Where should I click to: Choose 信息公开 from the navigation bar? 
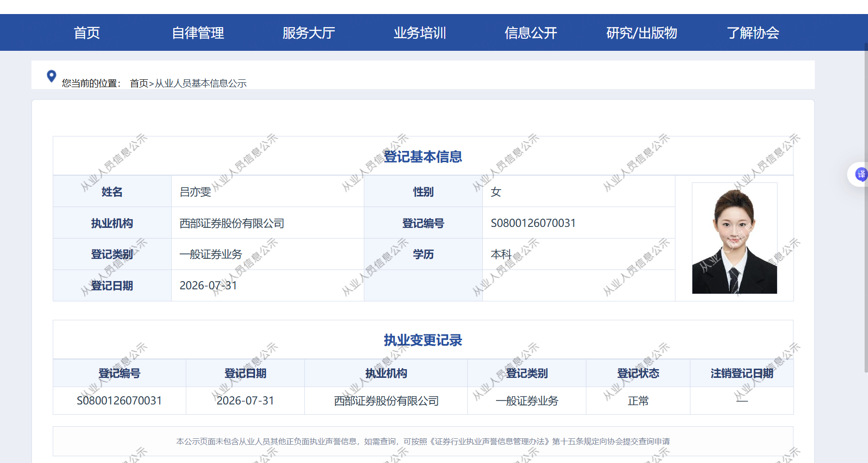tap(531, 33)
